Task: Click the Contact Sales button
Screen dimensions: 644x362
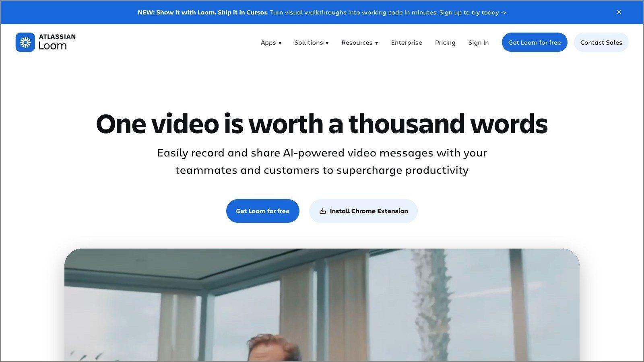Action: 601,42
